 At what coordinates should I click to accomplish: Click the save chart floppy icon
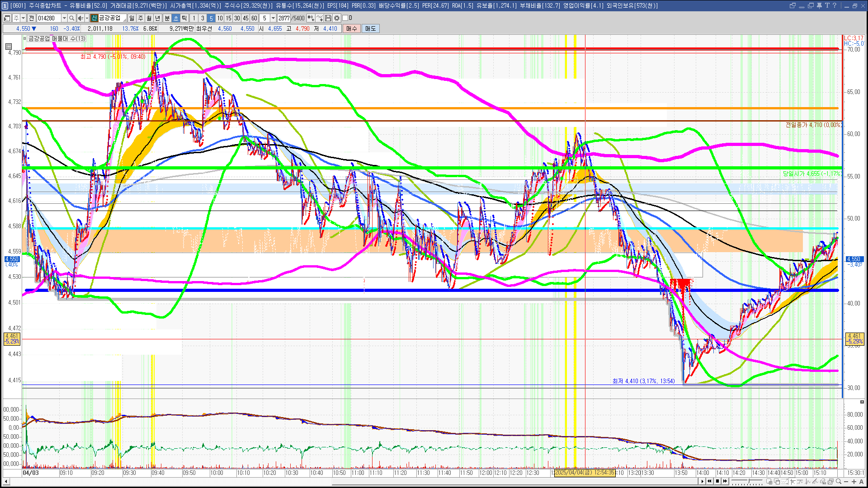pos(328,18)
